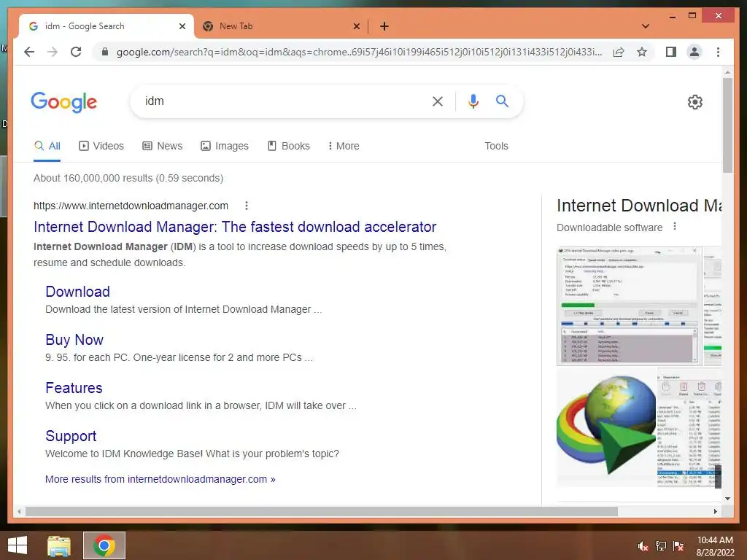Click the scroll-right arrow of horizontal scrollbar

(x=715, y=511)
